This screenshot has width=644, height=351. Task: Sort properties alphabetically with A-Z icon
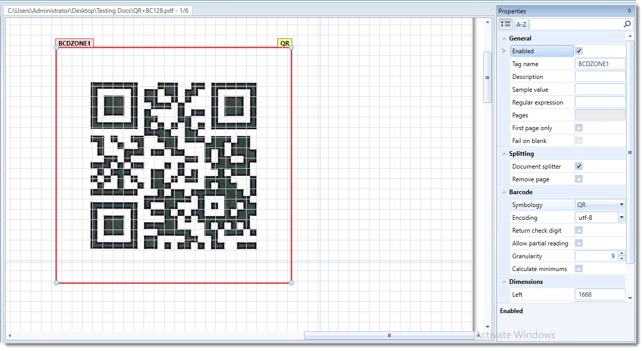(x=521, y=24)
